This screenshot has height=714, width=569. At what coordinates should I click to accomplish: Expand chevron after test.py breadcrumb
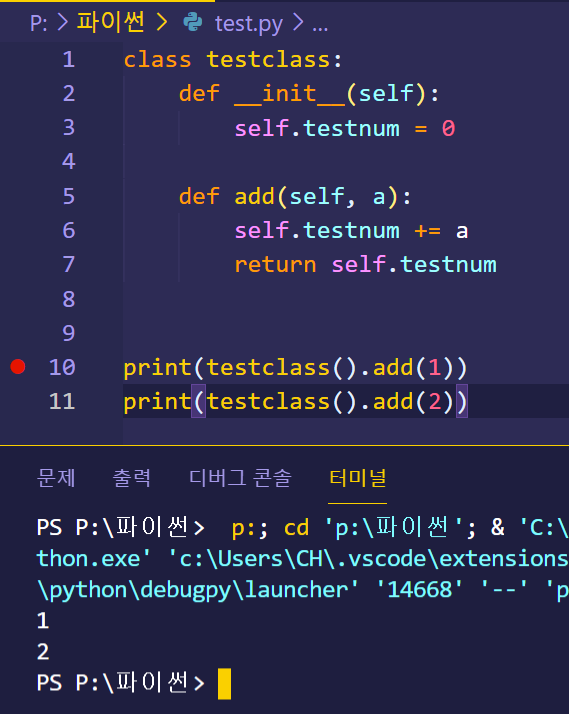click(298, 22)
